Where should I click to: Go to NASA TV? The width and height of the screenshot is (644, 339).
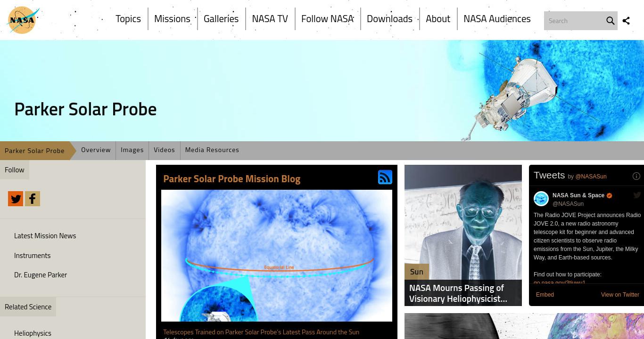(270, 19)
